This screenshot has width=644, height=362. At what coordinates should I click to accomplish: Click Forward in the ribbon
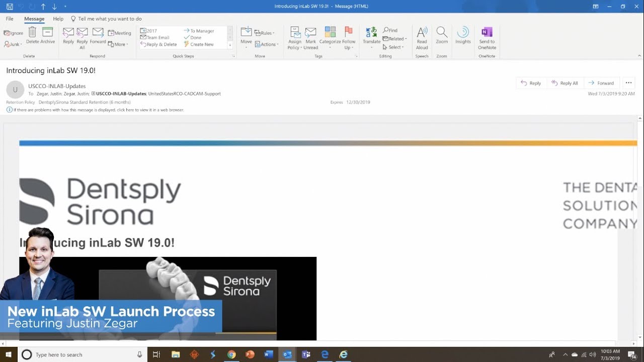tap(98, 35)
